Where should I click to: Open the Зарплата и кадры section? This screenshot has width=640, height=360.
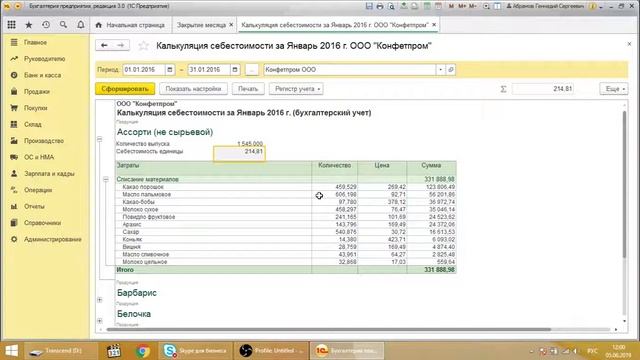coord(49,173)
